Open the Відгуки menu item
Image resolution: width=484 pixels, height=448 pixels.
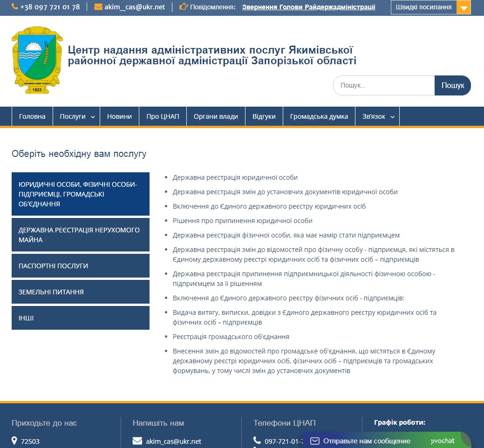pyautogui.click(x=264, y=116)
